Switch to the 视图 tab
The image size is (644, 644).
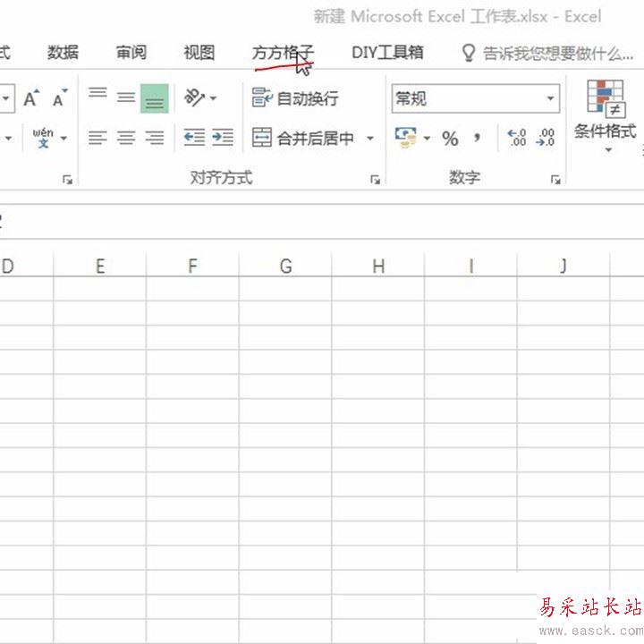tap(199, 53)
